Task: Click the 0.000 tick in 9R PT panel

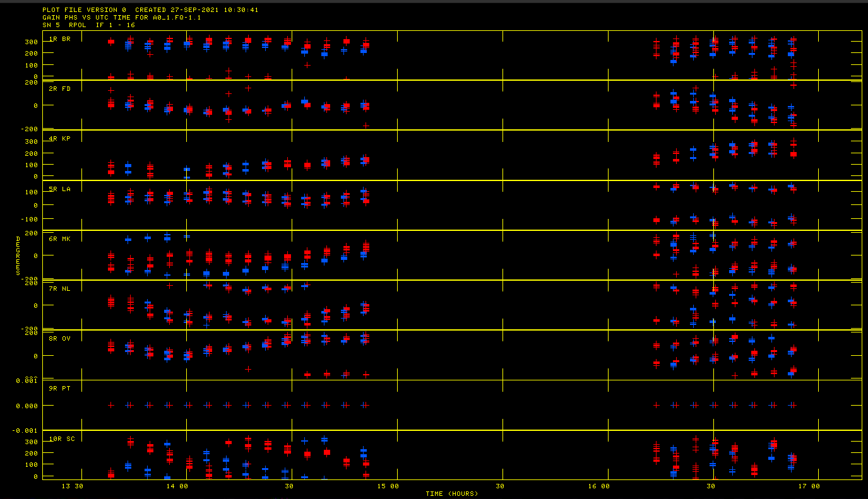Action: coord(27,406)
